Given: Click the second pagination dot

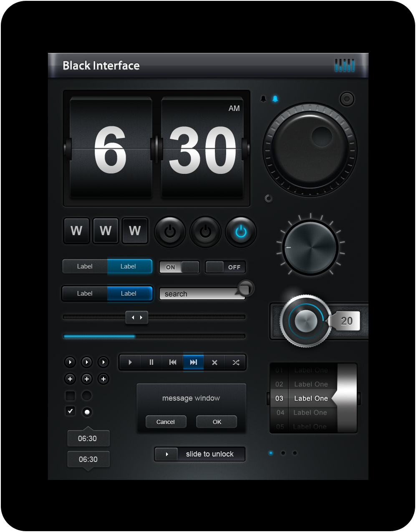Looking at the screenshot, I should click(283, 453).
